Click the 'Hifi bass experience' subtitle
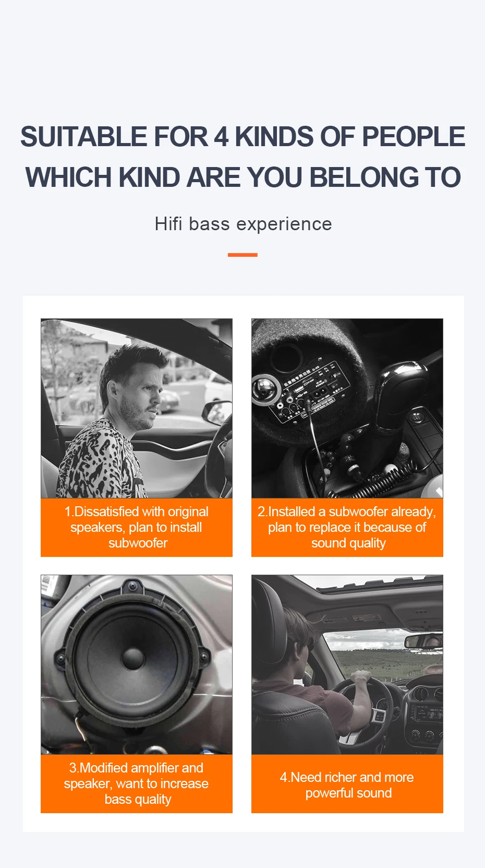This screenshot has height=868, width=485. (243, 224)
